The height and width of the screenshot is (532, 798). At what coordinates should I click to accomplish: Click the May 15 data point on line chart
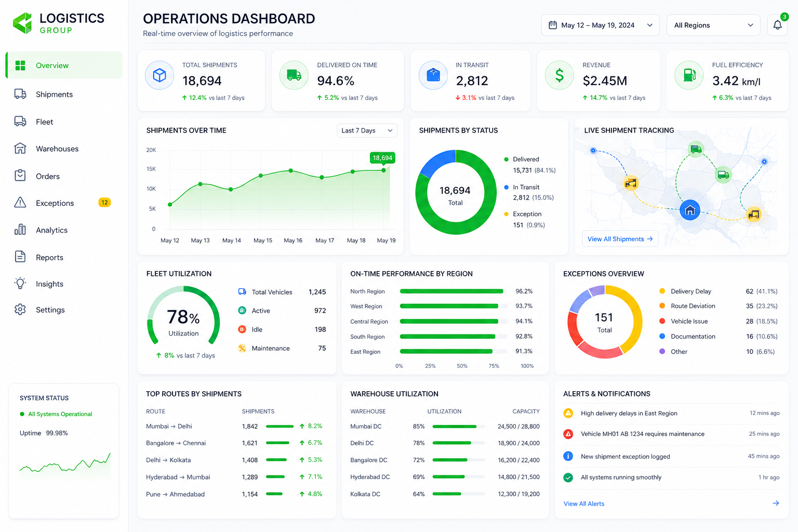point(261,176)
